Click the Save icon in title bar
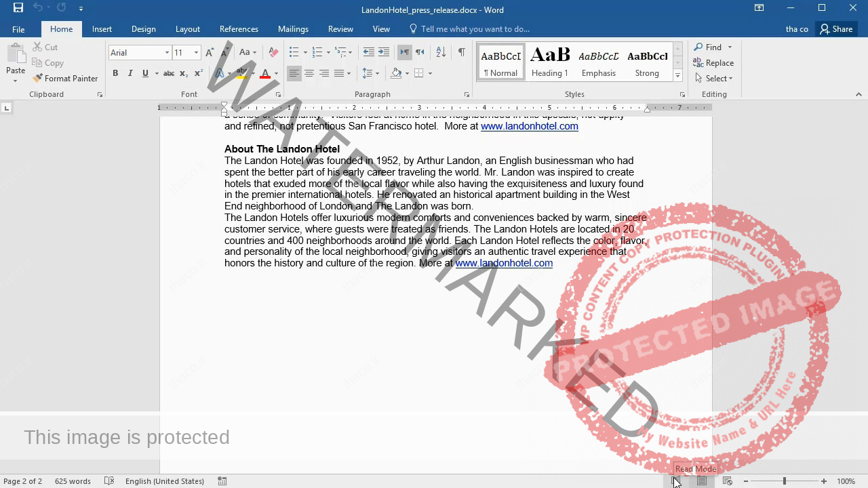The width and height of the screenshot is (868, 488). (x=18, y=8)
